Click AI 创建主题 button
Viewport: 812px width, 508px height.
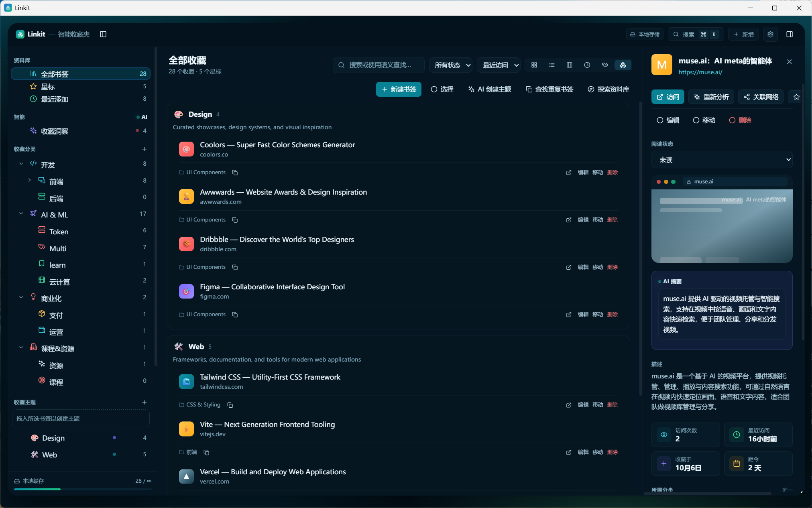[490, 89]
